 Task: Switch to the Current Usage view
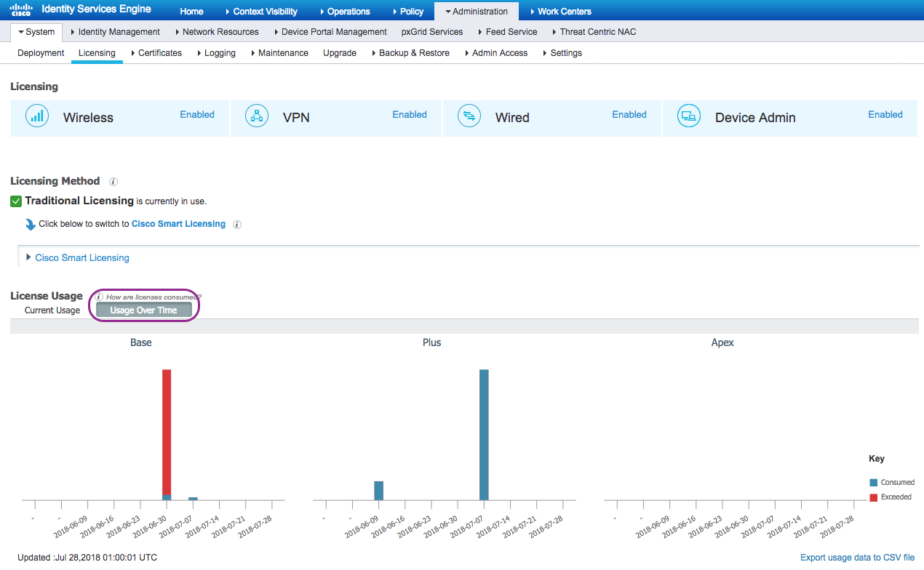coord(52,310)
